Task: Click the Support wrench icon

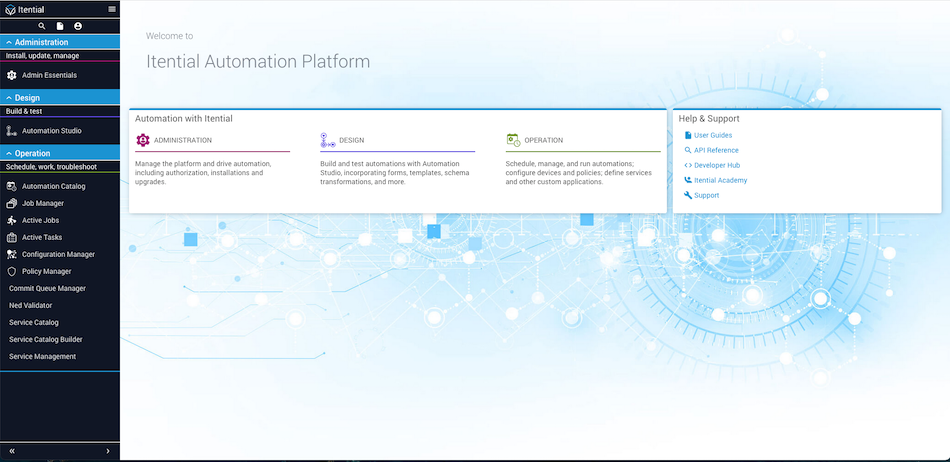Action: pos(688,196)
